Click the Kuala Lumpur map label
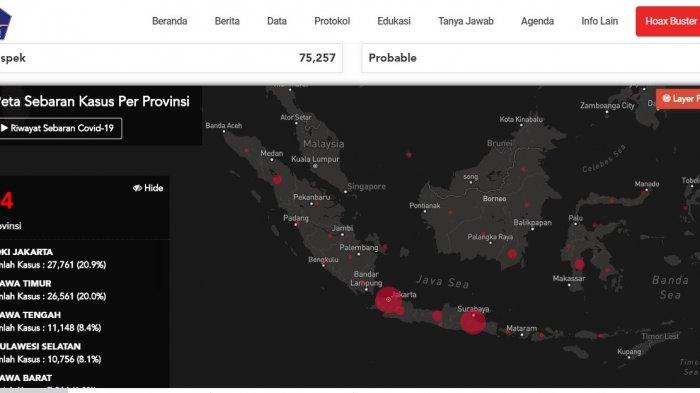 (x=315, y=159)
